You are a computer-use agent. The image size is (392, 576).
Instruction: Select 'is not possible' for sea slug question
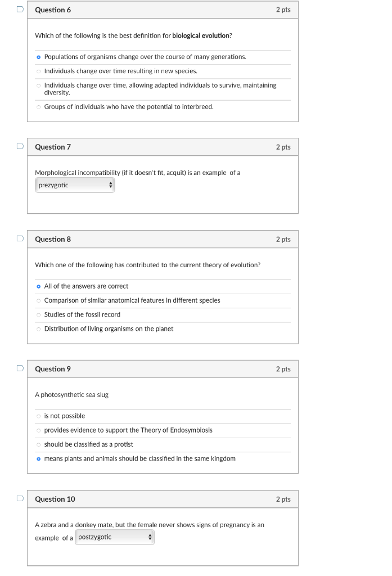point(39,416)
